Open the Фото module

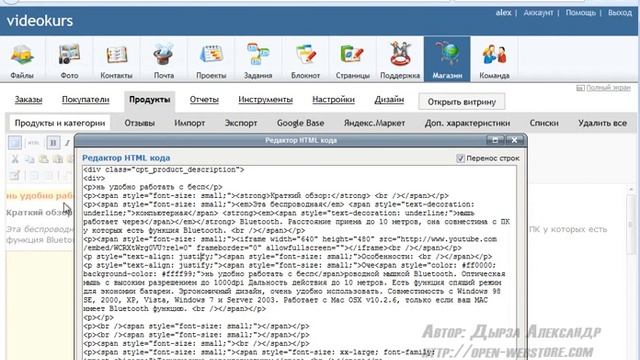pyautogui.click(x=69, y=59)
